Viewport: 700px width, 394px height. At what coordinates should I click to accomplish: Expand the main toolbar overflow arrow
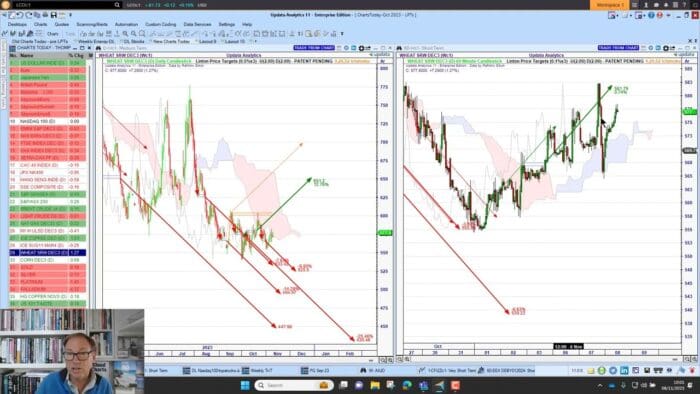click(342, 34)
